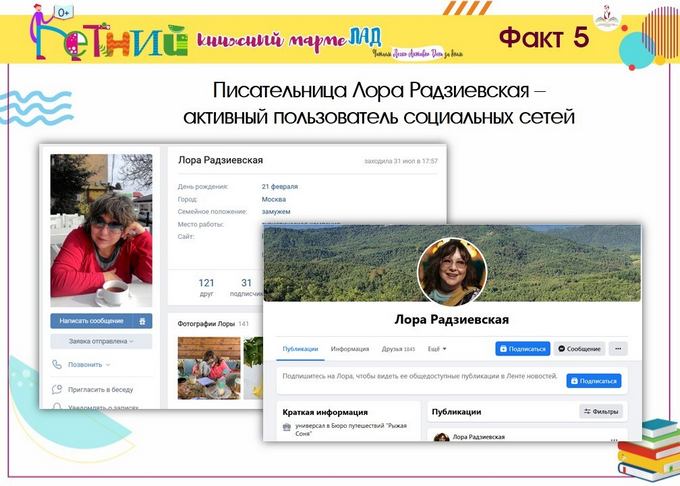Open the three-dots menu beside Сообщение button
680x486 pixels.
coord(618,349)
